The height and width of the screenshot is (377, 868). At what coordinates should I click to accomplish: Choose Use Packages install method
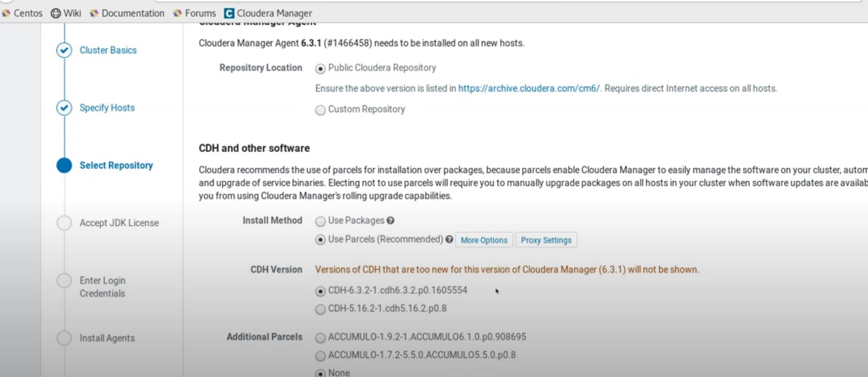[320, 221]
